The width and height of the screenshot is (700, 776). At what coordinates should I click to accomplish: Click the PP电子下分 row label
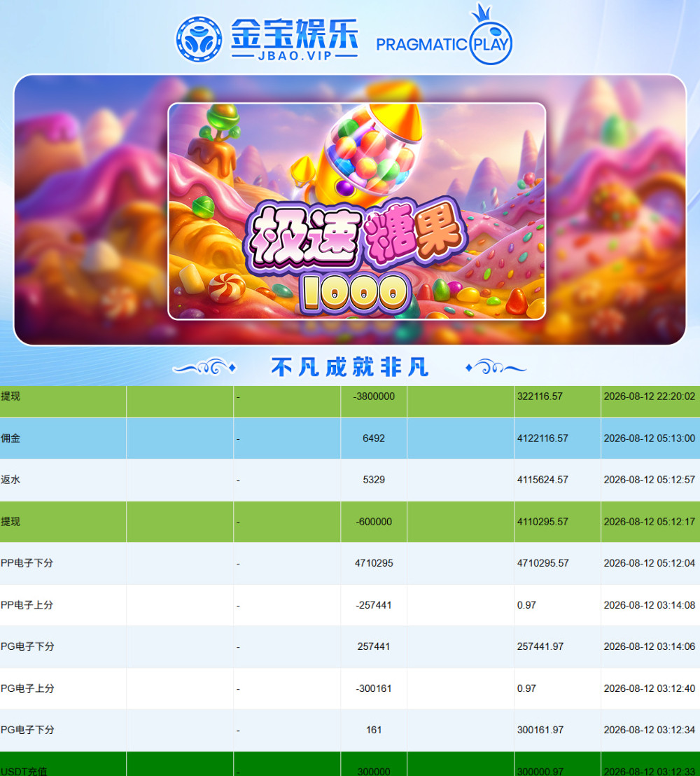coord(27,563)
